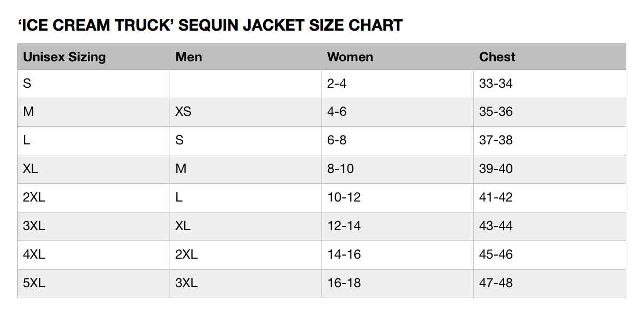This screenshot has height=321, width=644.
Task: Click the men's XS size cell
Action: [x=184, y=112]
